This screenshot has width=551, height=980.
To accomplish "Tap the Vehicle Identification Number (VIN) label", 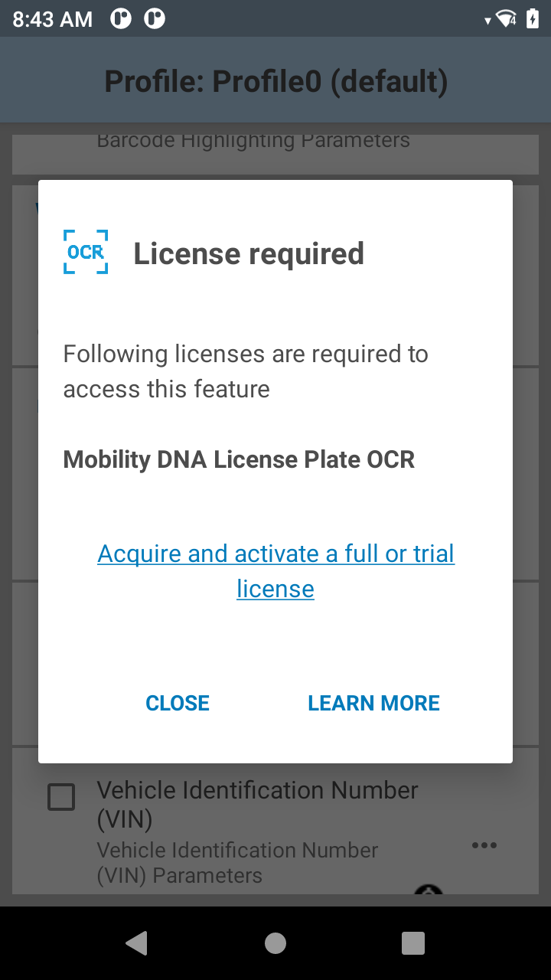I will point(257,804).
